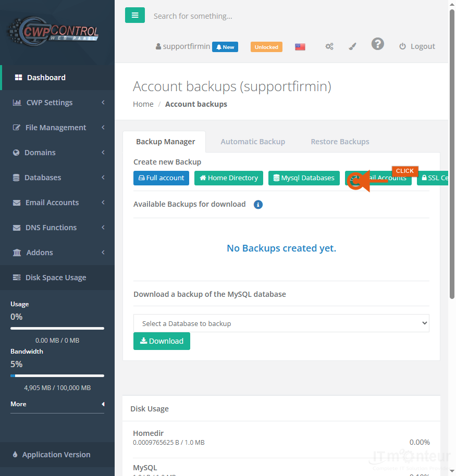Select the Backup Manager tab
The width and height of the screenshot is (456, 476).
click(165, 142)
